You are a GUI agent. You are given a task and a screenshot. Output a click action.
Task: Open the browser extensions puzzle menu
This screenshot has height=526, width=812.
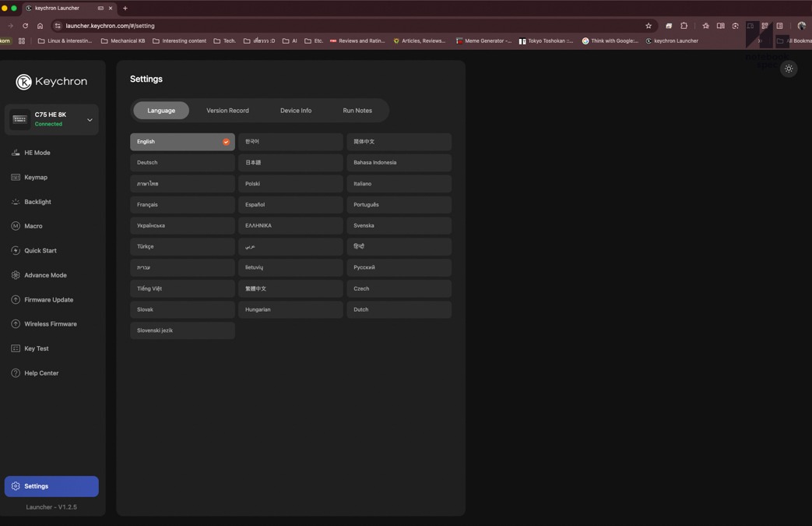[x=684, y=26]
